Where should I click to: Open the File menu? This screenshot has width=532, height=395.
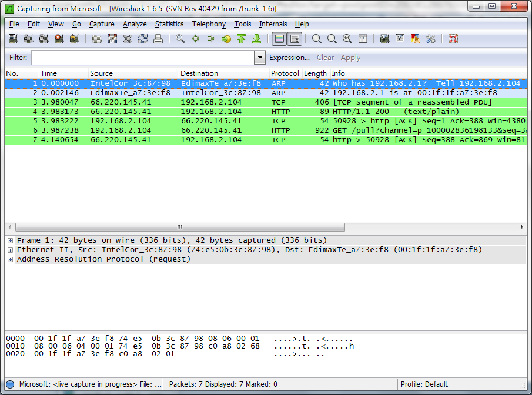pos(14,24)
